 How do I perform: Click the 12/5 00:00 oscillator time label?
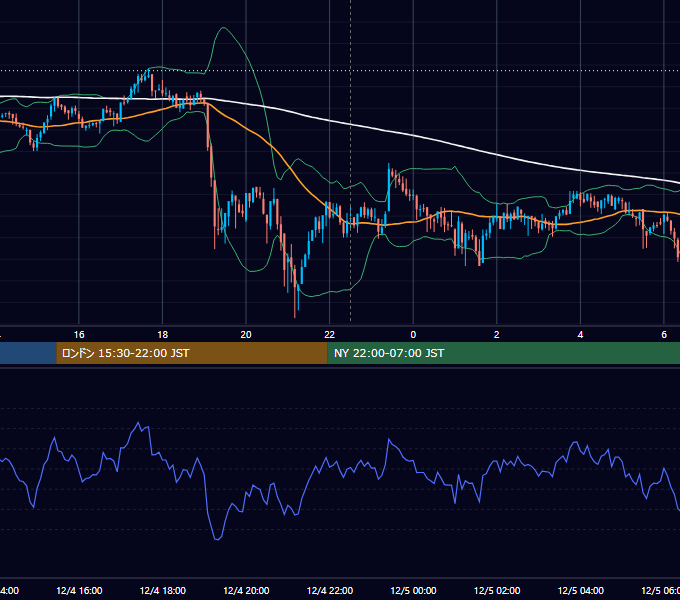[x=413, y=591]
